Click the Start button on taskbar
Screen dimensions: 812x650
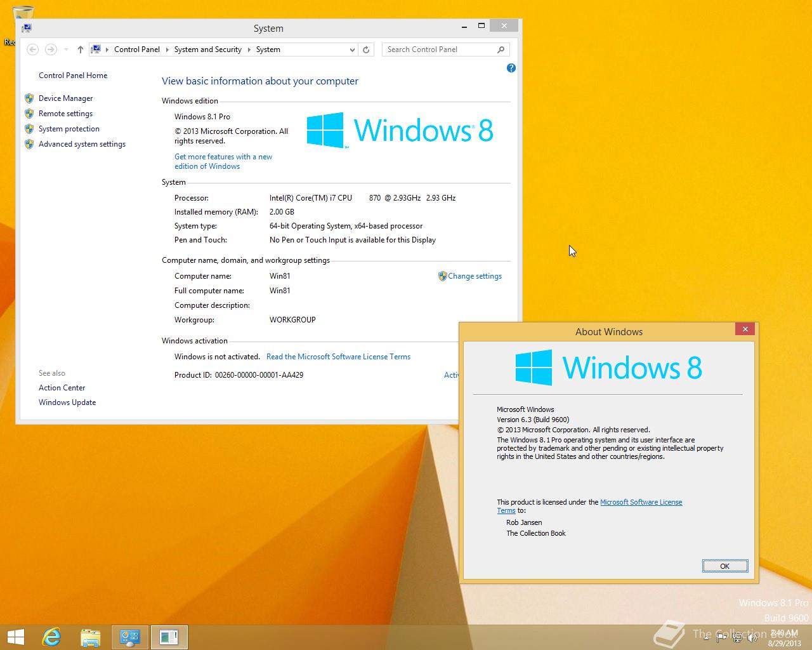15,637
